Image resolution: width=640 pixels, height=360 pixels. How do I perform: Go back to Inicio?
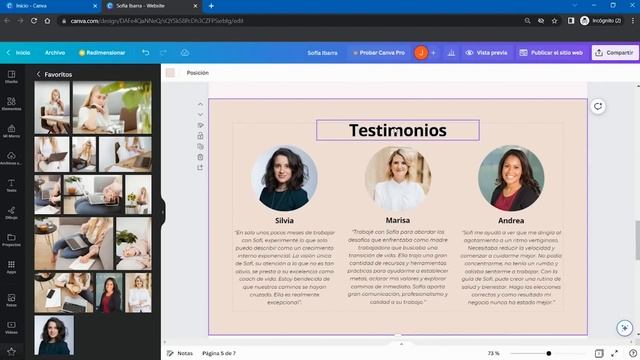click(x=19, y=53)
